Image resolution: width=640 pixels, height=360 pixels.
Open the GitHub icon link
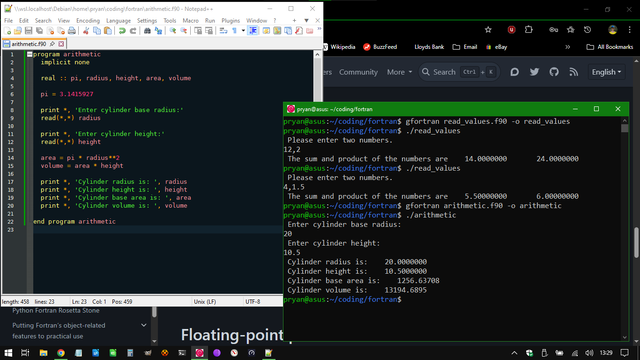click(x=554, y=72)
